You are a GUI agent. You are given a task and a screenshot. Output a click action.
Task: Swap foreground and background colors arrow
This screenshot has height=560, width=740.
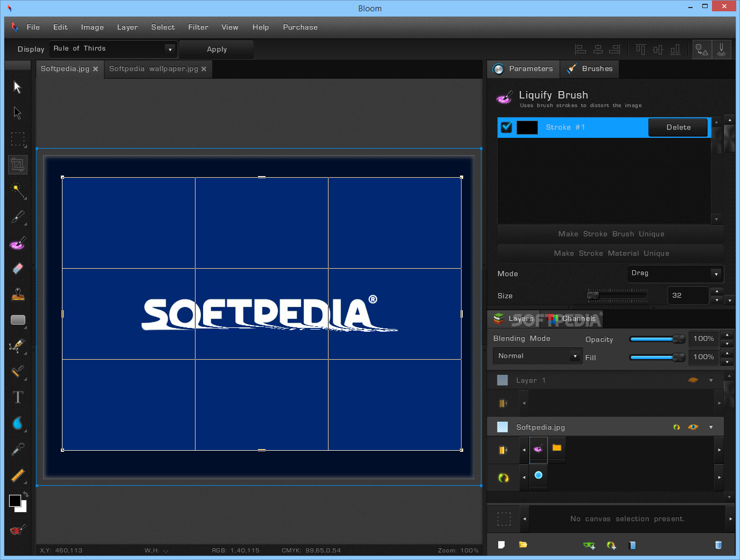coord(25,495)
